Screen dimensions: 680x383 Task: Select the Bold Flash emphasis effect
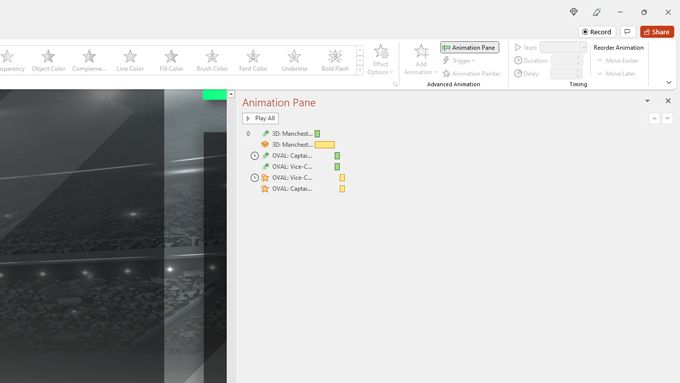point(335,60)
